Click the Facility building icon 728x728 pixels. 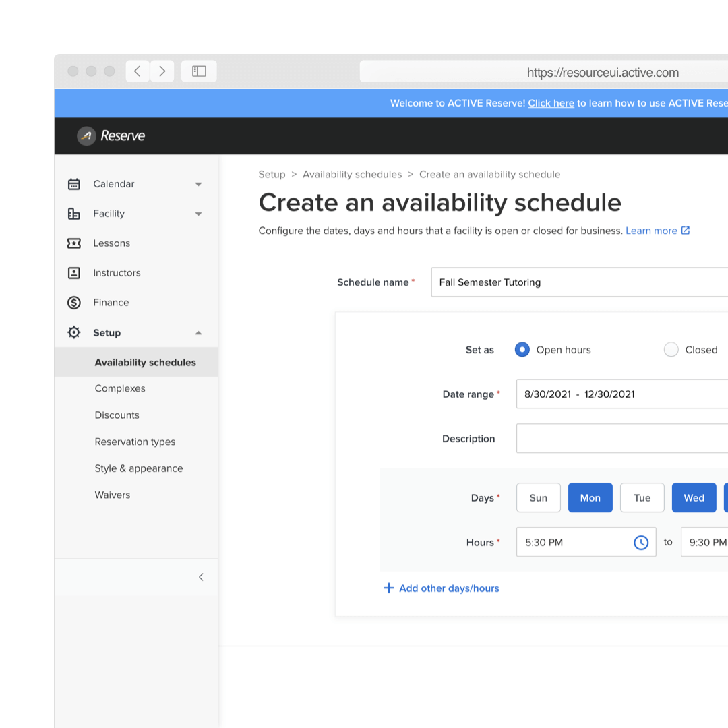pos(74,213)
